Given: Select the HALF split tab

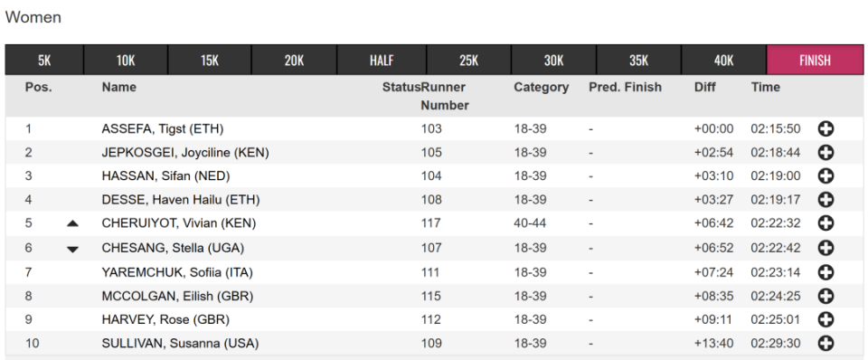Looking at the screenshot, I should [x=382, y=60].
